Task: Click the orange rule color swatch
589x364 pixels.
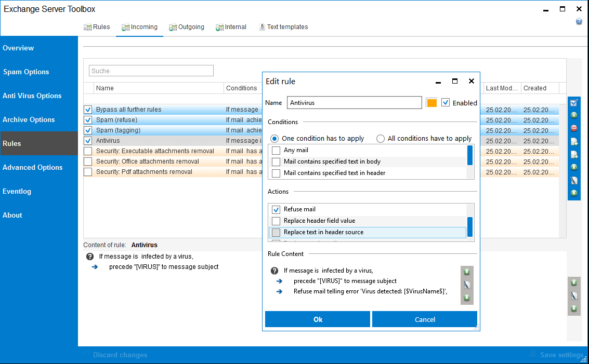Action: (x=431, y=103)
